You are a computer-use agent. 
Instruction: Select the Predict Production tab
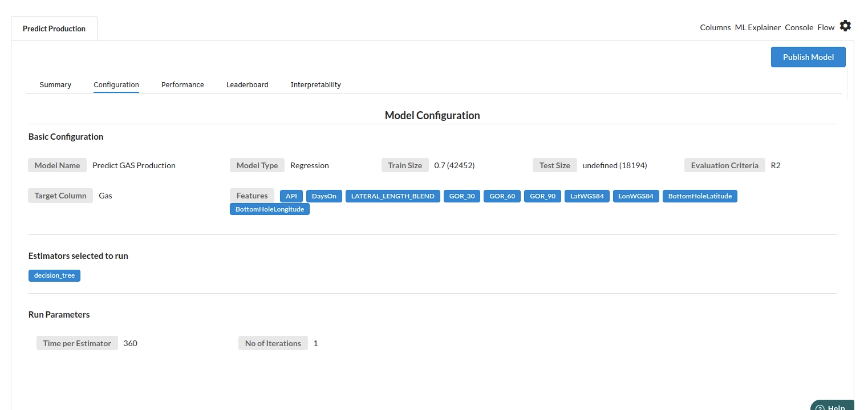(54, 29)
